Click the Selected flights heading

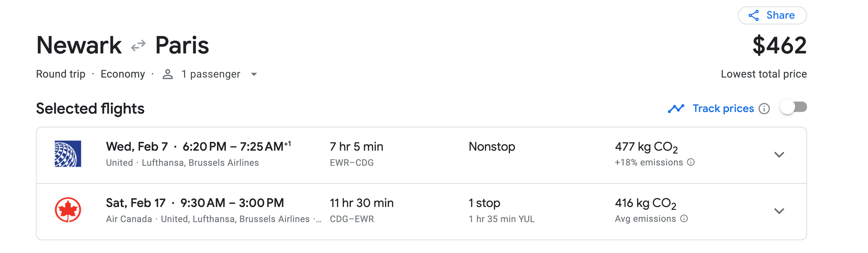[90, 109]
